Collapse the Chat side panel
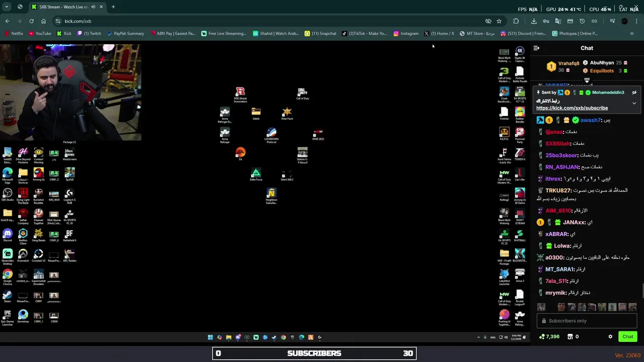This screenshot has height=362, width=644. [536, 48]
